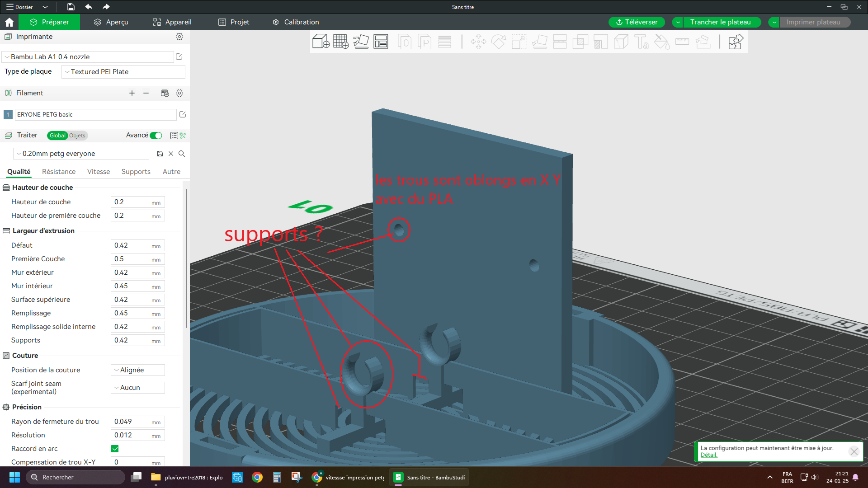Expand Position de la couture dropdown
This screenshot has width=868, height=488.
click(137, 370)
